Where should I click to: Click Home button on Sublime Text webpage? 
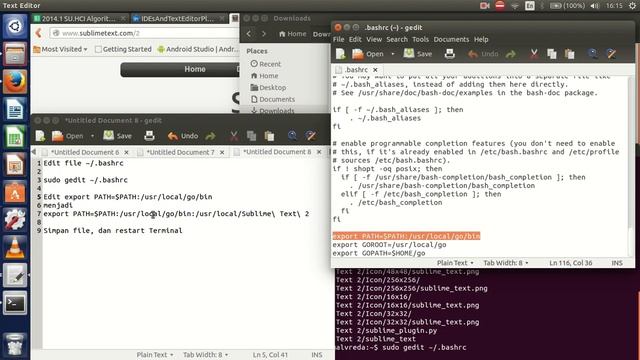[x=195, y=69]
